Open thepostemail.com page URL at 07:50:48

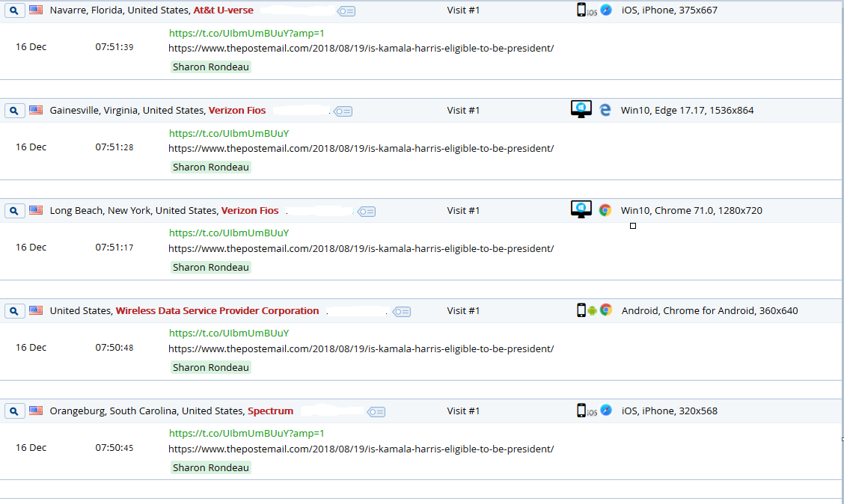click(361, 348)
